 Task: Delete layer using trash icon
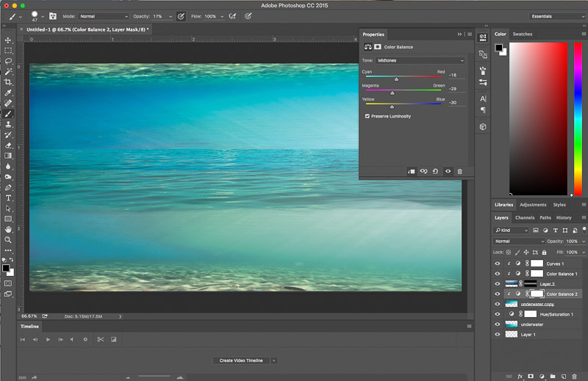pyautogui.click(x=575, y=376)
